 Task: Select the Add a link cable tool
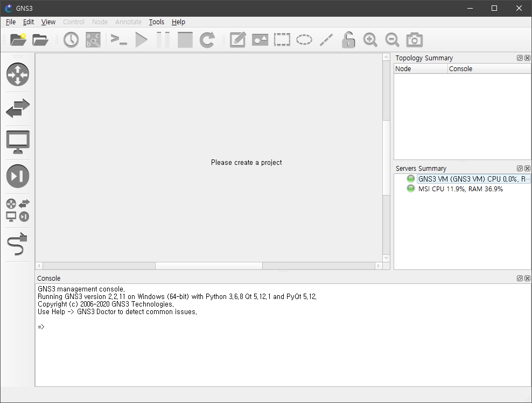[18, 244]
